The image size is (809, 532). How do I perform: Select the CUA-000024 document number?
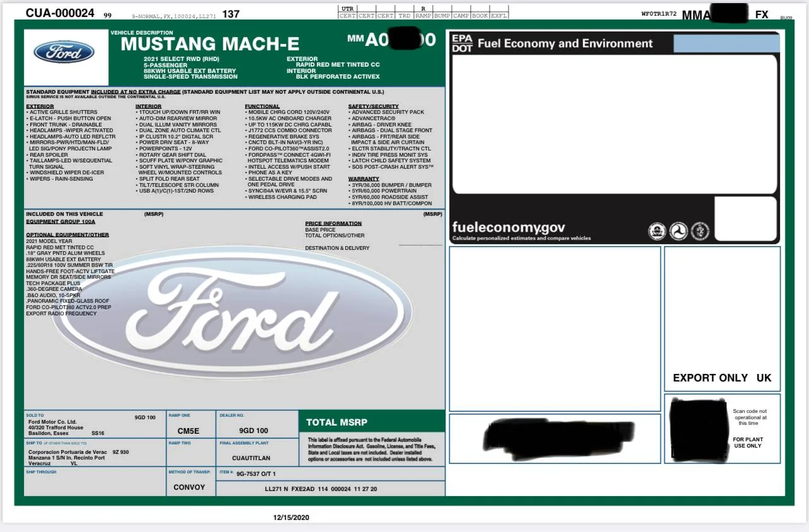pos(60,13)
